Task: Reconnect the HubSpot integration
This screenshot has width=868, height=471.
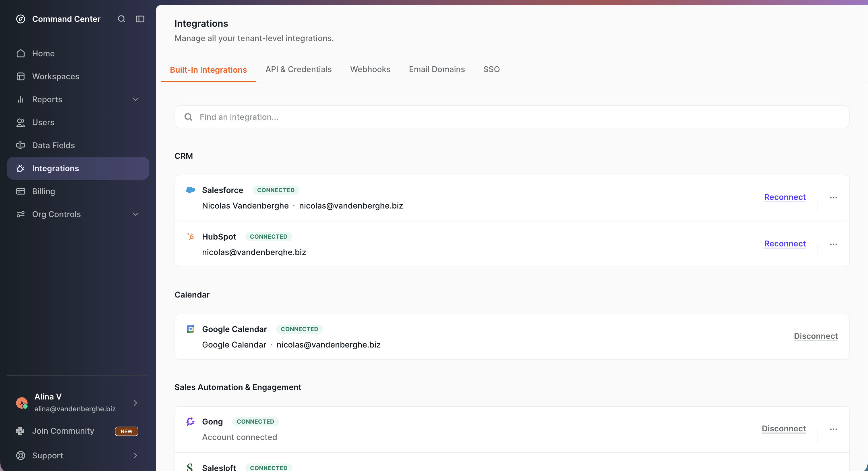Action: [785, 244]
